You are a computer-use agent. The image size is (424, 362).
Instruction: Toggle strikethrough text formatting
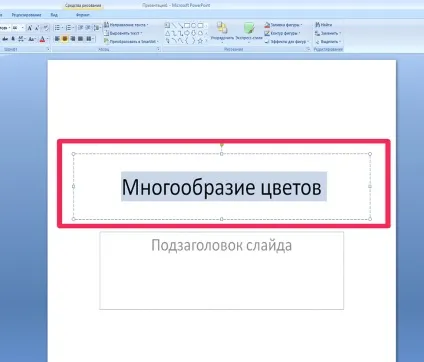(x=5, y=39)
